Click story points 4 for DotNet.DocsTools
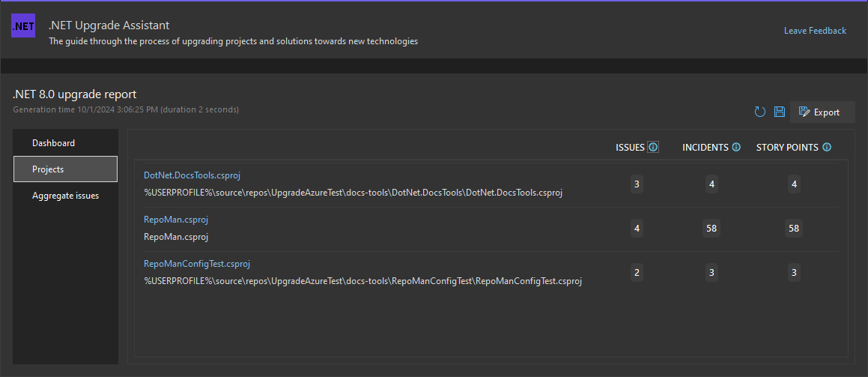This screenshot has height=377, width=868. pyautogui.click(x=794, y=184)
